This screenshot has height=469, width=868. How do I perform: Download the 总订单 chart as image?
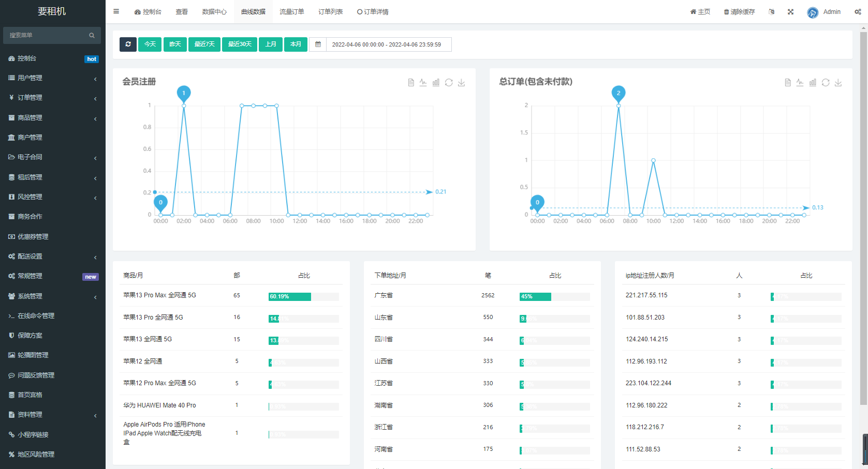point(838,83)
